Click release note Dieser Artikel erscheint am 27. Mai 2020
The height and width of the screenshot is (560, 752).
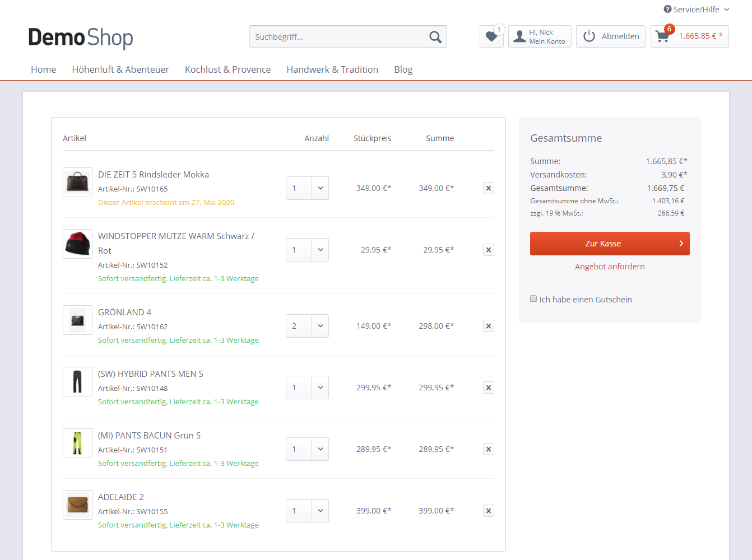[x=166, y=203]
